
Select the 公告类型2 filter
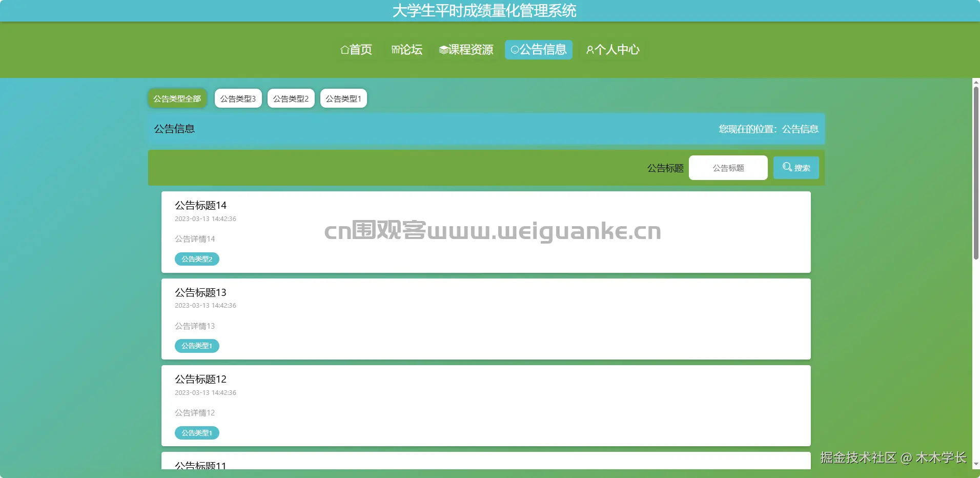point(291,98)
